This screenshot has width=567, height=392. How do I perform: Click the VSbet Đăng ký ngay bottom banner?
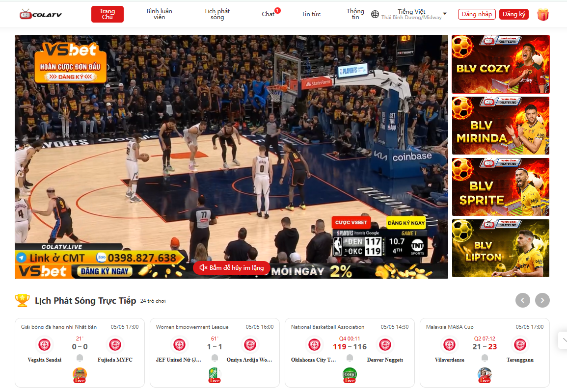tap(102, 271)
